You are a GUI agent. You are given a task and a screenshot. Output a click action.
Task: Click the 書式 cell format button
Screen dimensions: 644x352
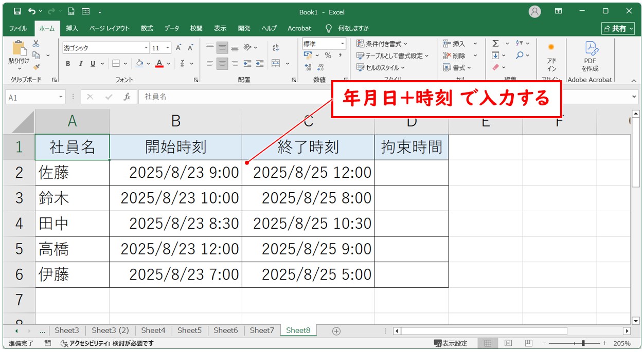point(457,67)
